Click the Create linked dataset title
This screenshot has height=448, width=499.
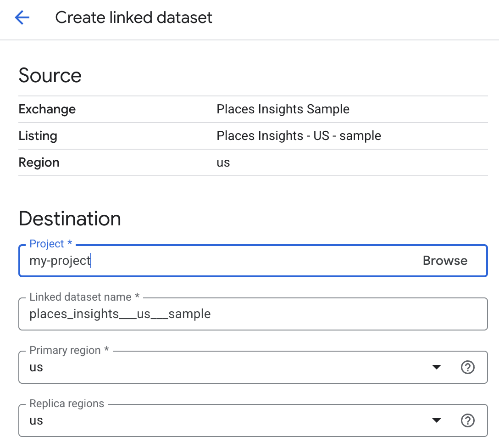tap(133, 17)
